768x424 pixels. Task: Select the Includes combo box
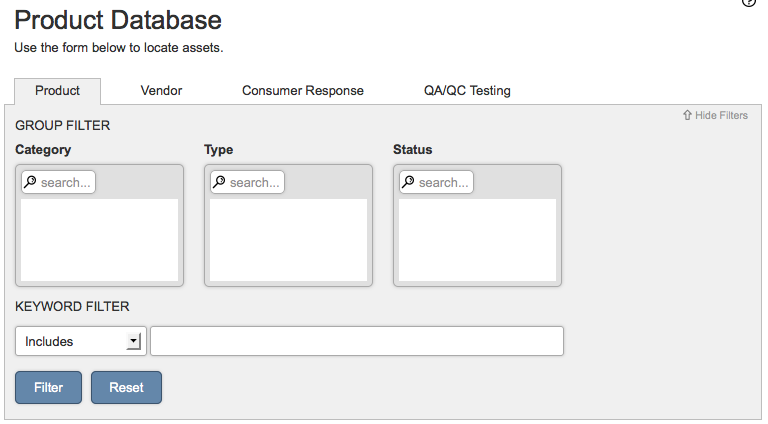tap(81, 341)
